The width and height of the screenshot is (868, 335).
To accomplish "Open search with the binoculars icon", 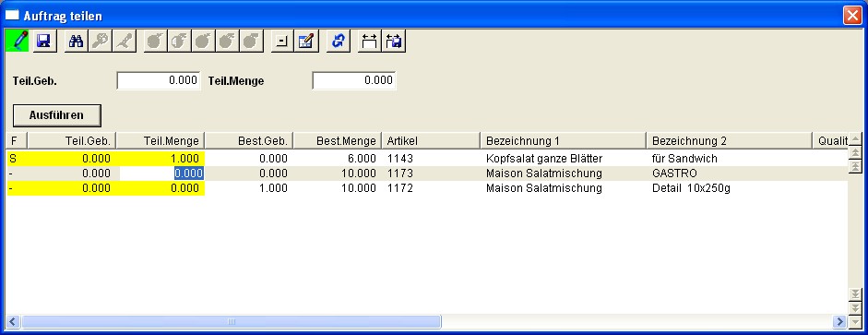I will tap(77, 42).
